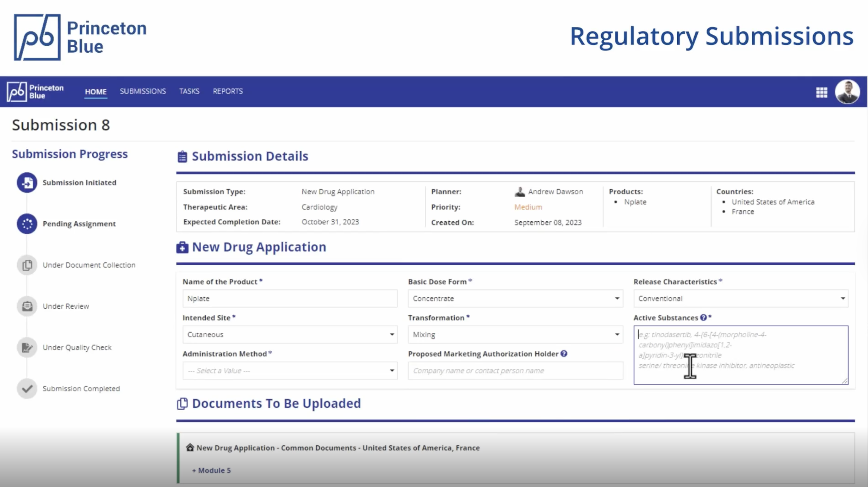Expand the Module 5 section
Image resolution: width=868 pixels, height=487 pixels.
click(x=211, y=470)
